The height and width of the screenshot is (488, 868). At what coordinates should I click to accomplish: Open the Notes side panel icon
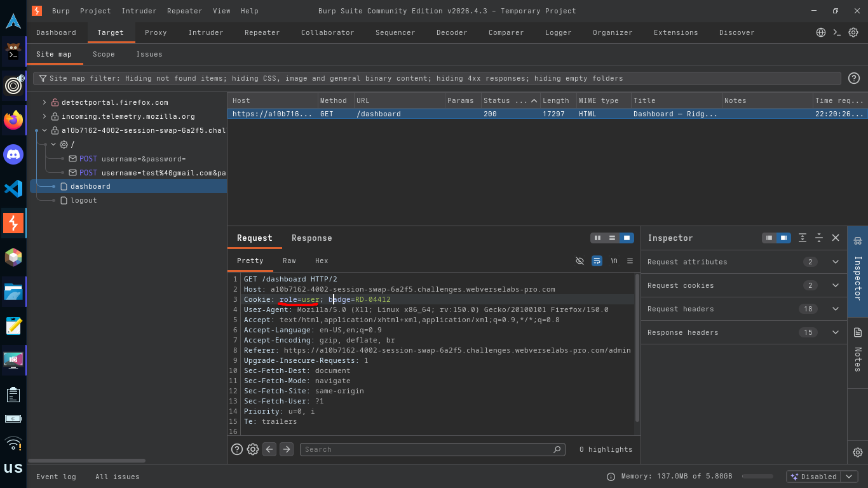[x=858, y=332]
